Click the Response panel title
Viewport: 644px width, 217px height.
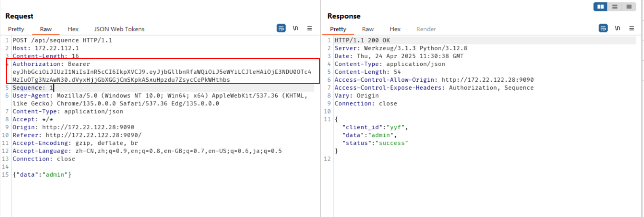[x=344, y=16]
